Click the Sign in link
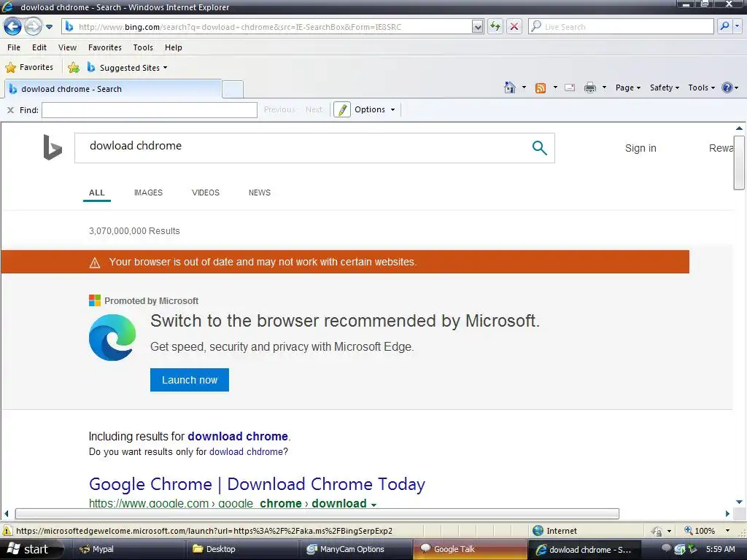The height and width of the screenshot is (560, 747). (640, 148)
